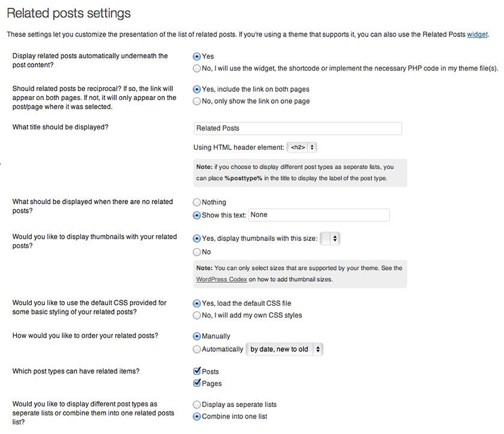The width and height of the screenshot is (504, 434).
Task: Select 'No, I will use the widget' option
Action: [x=197, y=68]
